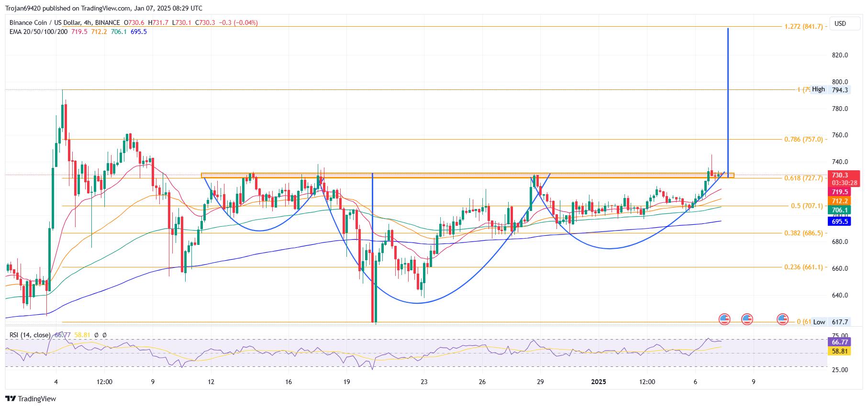Click the orange 712.2 EMA tag on the price axis

point(840,201)
